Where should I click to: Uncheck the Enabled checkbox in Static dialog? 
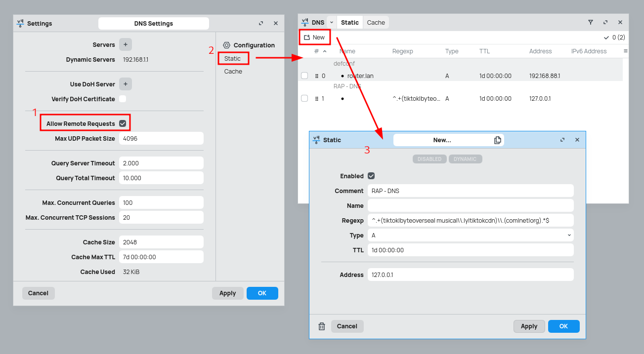point(371,176)
